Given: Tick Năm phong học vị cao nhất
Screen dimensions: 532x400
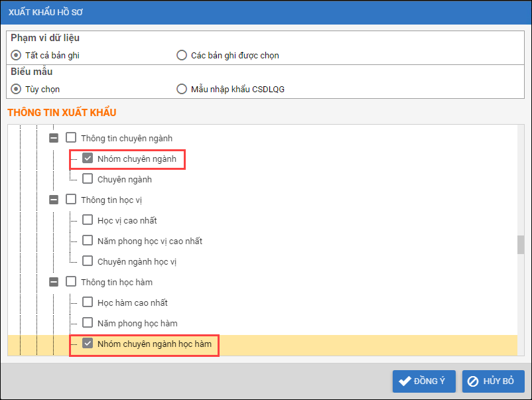Looking at the screenshot, I should (88, 241).
